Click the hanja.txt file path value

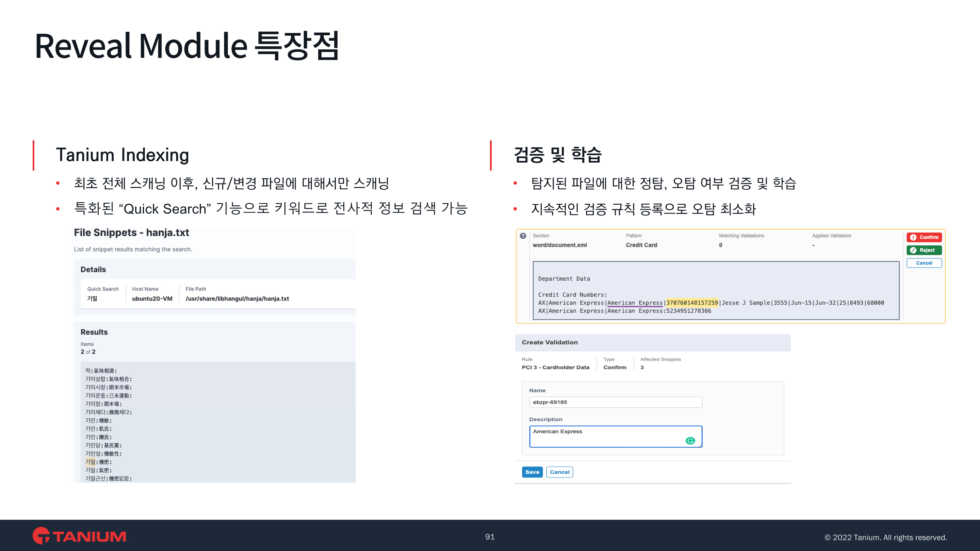237,298
